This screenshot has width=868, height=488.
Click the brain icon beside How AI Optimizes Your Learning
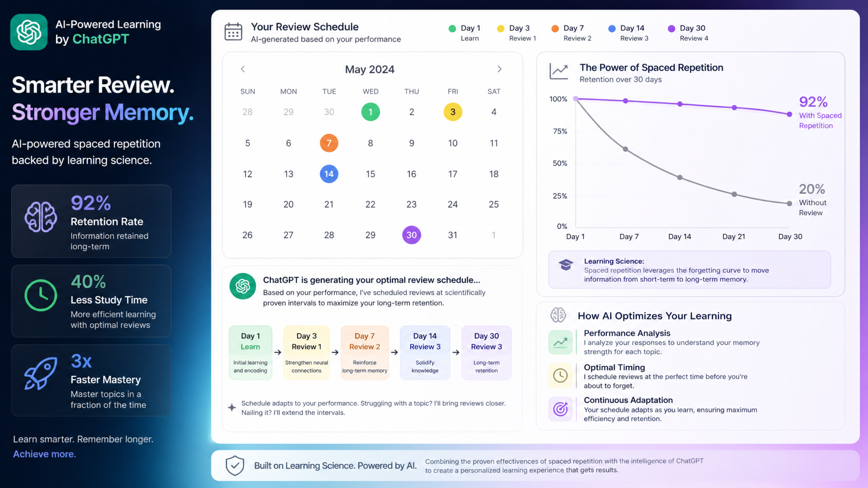point(558,315)
